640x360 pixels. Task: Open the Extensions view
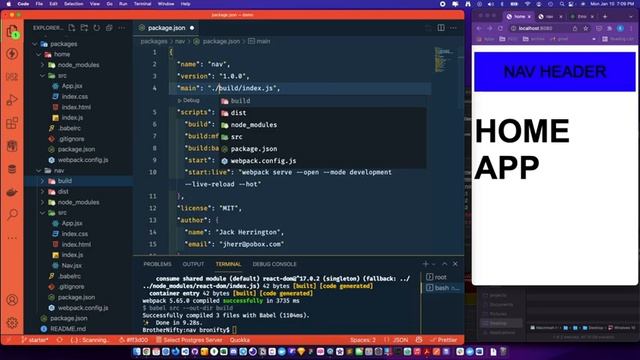(x=12, y=123)
